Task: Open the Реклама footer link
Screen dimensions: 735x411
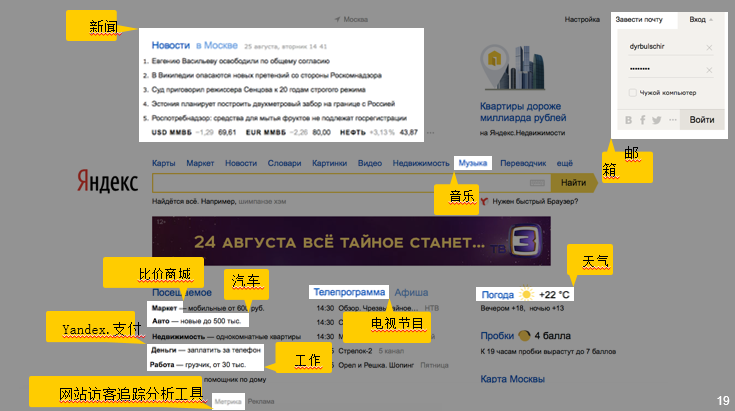Action: (261, 402)
